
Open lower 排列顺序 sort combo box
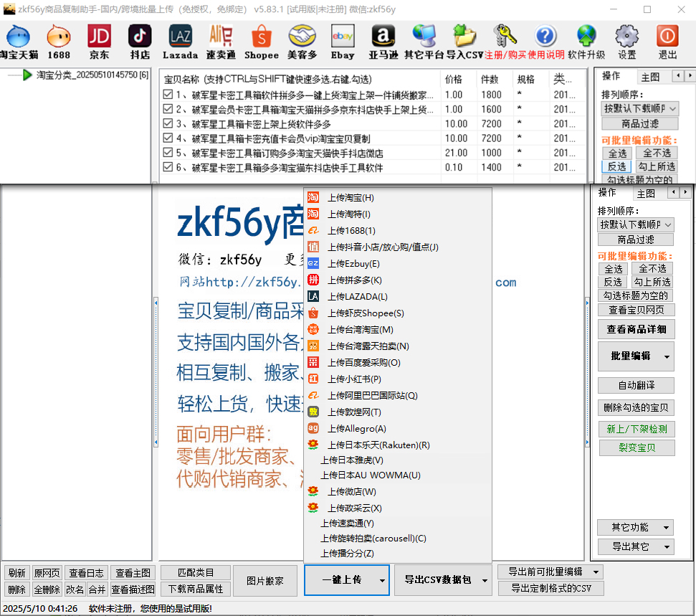click(x=636, y=224)
